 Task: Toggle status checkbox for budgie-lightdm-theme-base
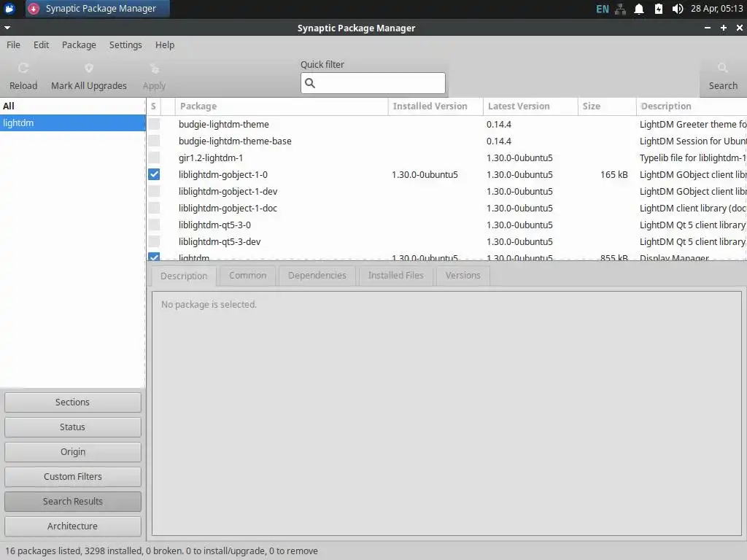(x=154, y=141)
